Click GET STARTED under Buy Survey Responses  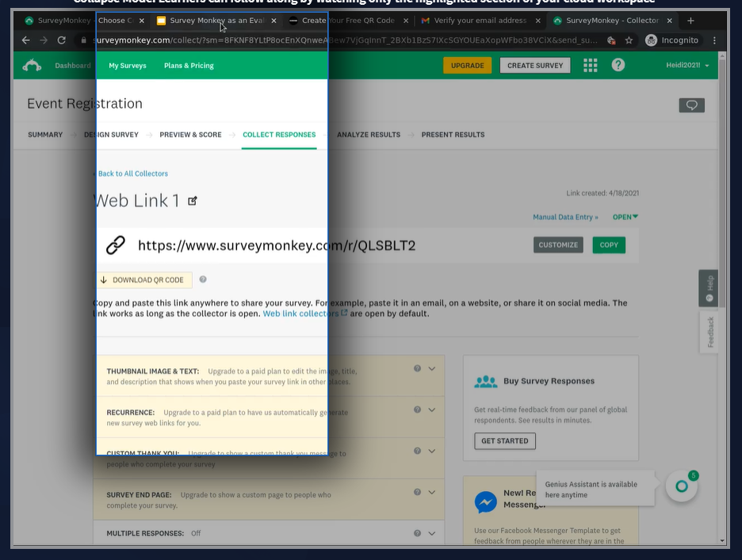point(504,441)
